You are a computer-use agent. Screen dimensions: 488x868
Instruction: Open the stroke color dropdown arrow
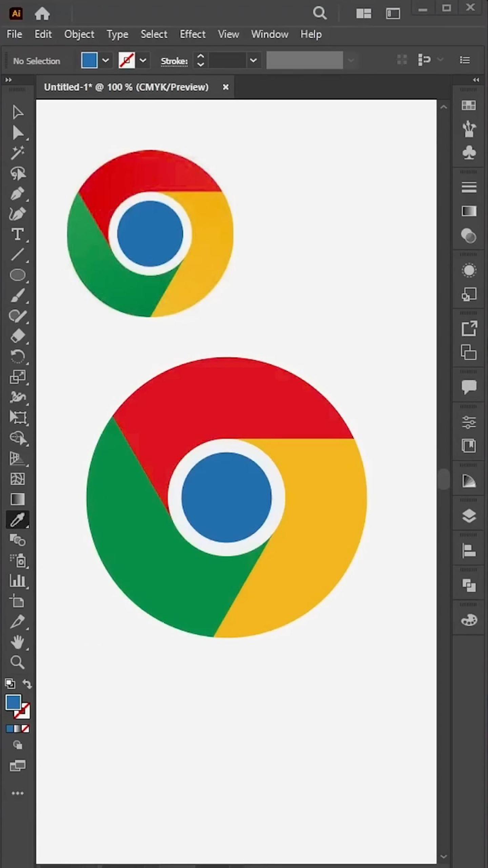(143, 60)
